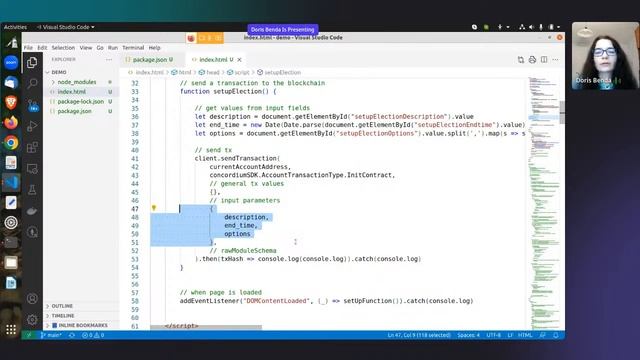Image resolution: width=640 pixels, height=360 pixels.
Task: Open Manage gear in activity bar
Action: 32,320
